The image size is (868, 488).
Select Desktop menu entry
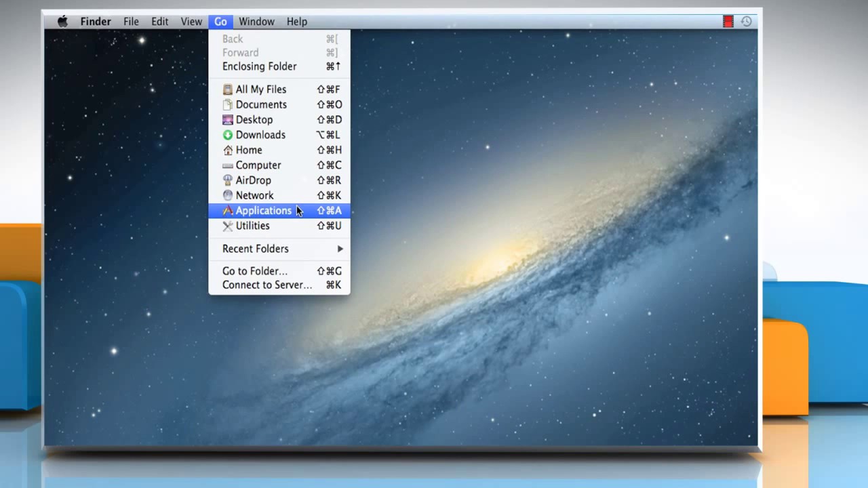[279, 120]
